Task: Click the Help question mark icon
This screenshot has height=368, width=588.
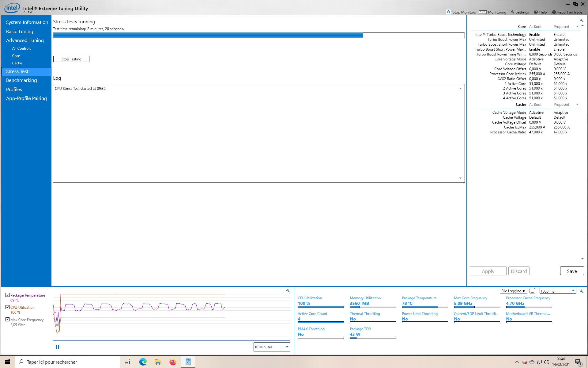Action: tap(536, 12)
